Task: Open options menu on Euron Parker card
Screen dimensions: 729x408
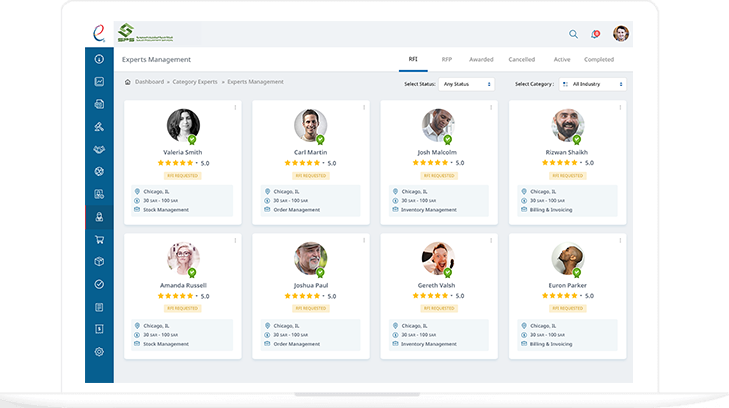Action: pyautogui.click(x=620, y=240)
